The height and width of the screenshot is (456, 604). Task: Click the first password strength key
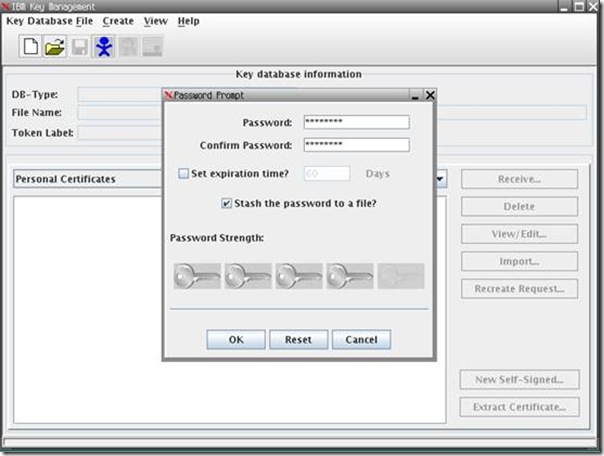pyautogui.click(x=197, y=276)
